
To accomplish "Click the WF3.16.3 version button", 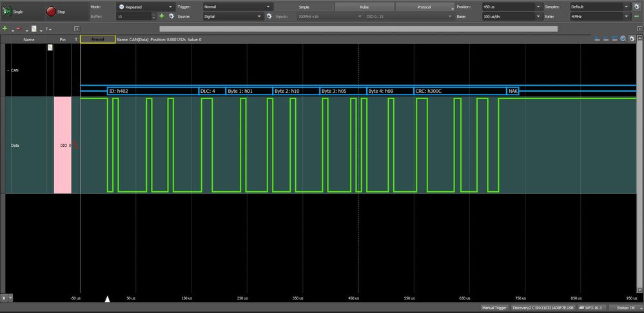I will pos(592,308).
